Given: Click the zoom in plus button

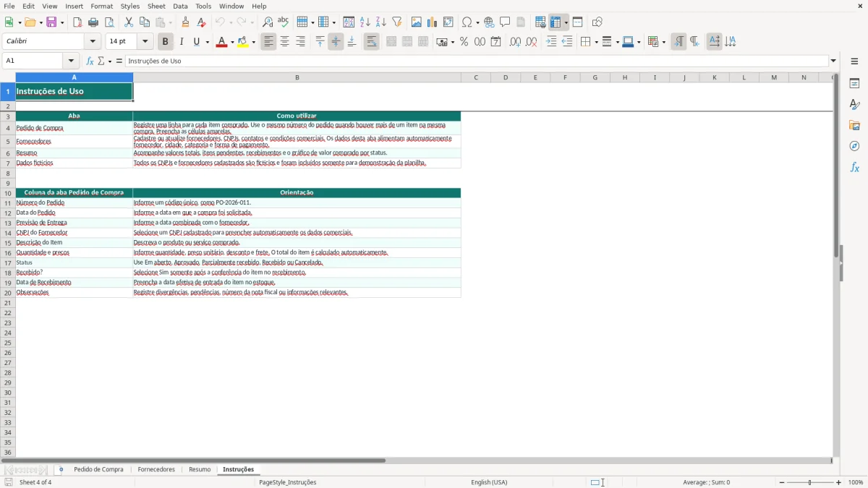Looking at the screenshot, I should [x=839, y=482].
